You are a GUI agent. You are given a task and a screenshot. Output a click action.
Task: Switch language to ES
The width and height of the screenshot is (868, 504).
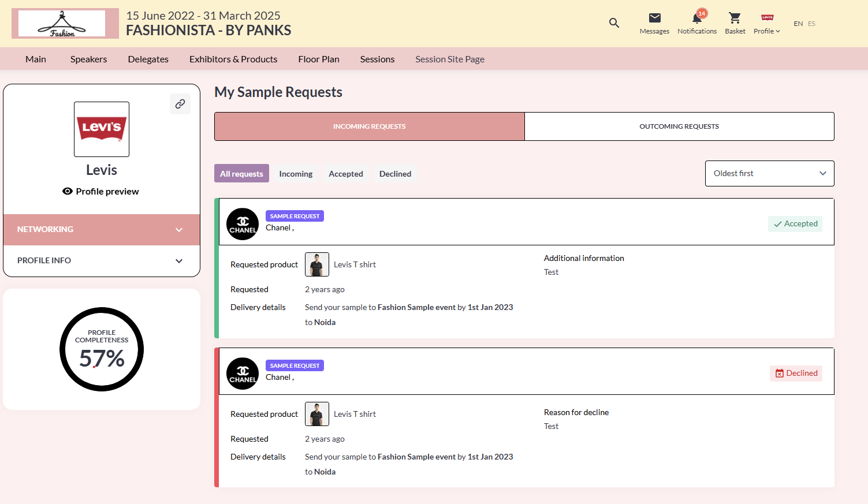[811, 24]
